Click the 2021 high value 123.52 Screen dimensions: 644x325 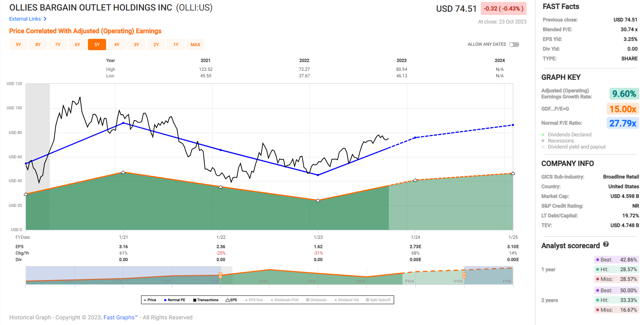(x=206, y=70)
